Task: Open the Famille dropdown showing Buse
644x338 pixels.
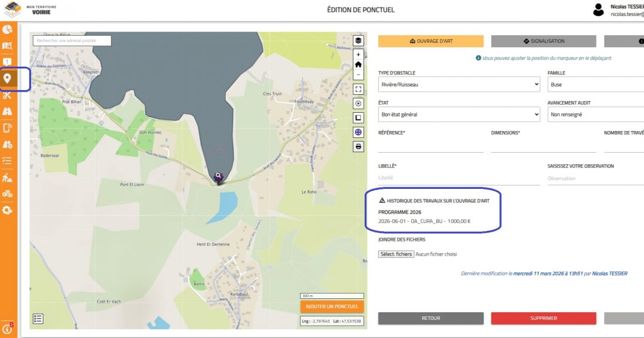Action: 594,85
